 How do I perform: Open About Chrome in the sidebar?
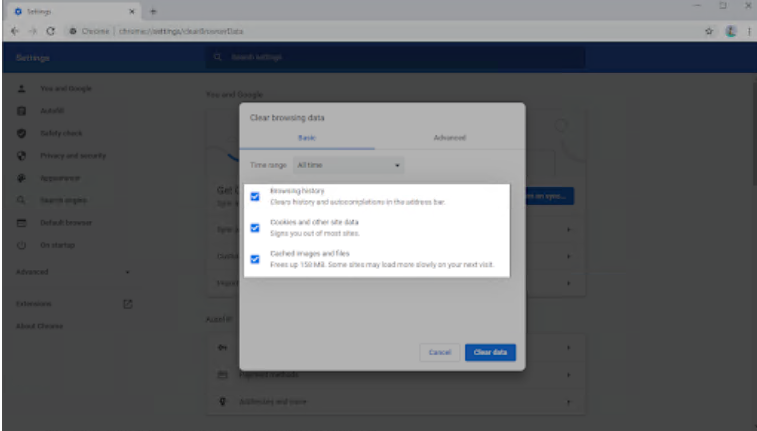click(x=39, y=326)
